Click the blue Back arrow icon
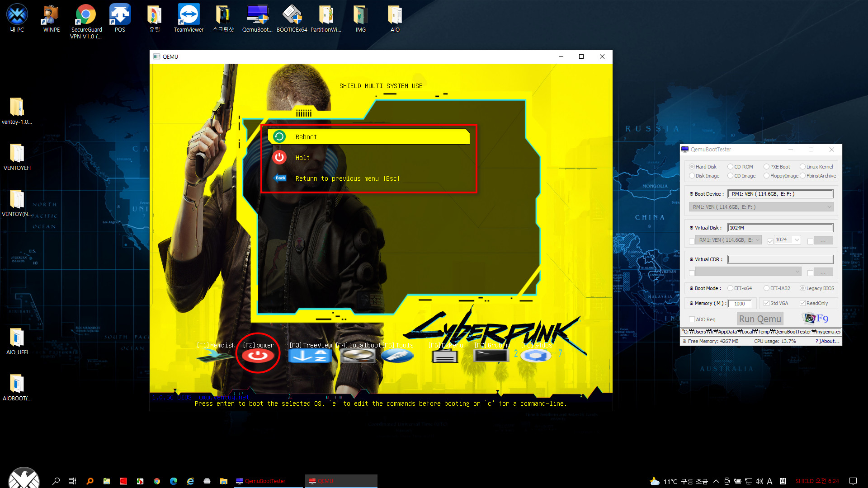The width and height of the screenshot is (868, 488). tap(280, 178)
